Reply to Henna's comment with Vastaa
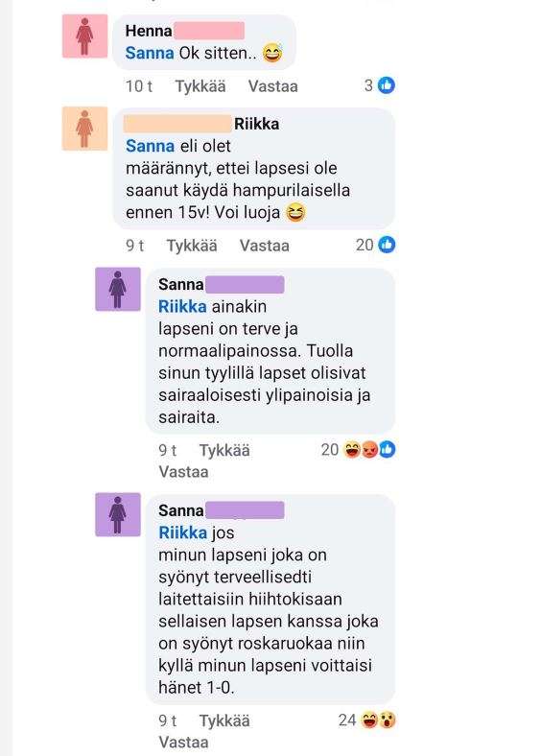The height and width of the screenshot is (756, 541). (x=273, y=86)
